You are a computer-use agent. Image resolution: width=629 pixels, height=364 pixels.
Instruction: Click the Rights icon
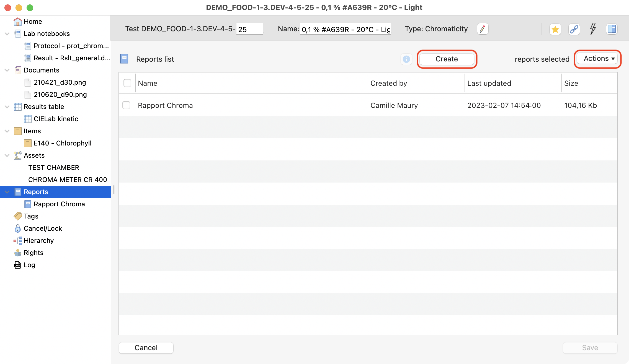[x=17, y=253]
